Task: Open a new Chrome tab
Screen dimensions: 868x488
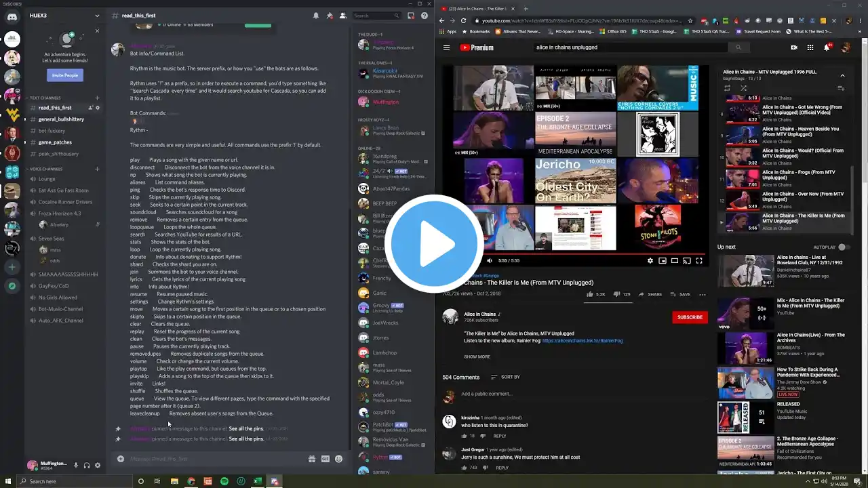Action: tap(525, 9)
